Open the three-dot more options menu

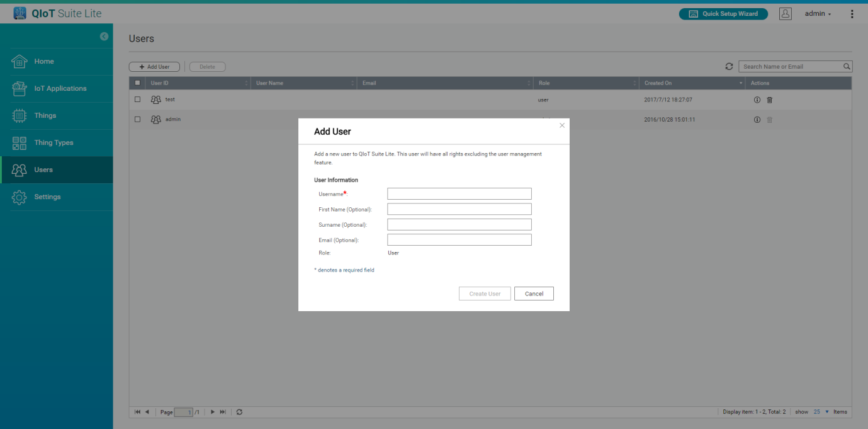point(852,14)
